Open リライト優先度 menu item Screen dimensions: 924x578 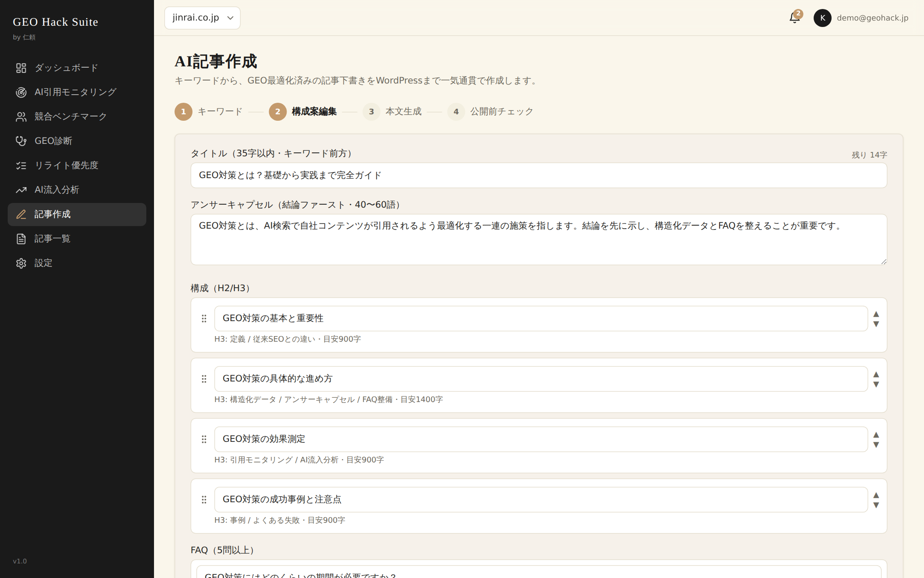(77, 166)
